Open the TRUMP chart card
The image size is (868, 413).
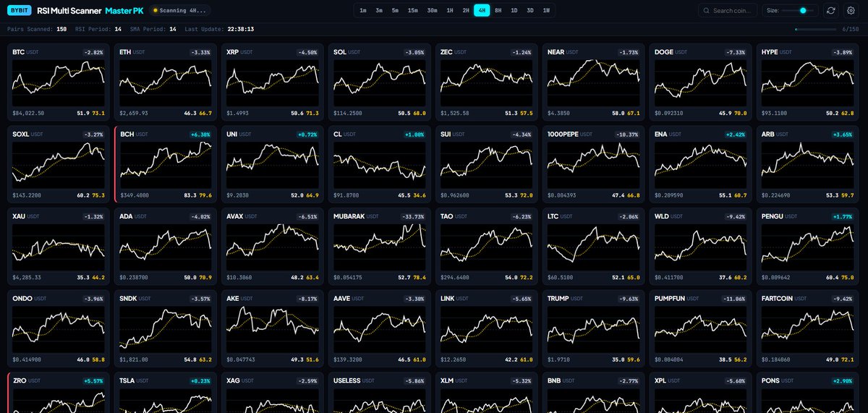coord(593,328)
